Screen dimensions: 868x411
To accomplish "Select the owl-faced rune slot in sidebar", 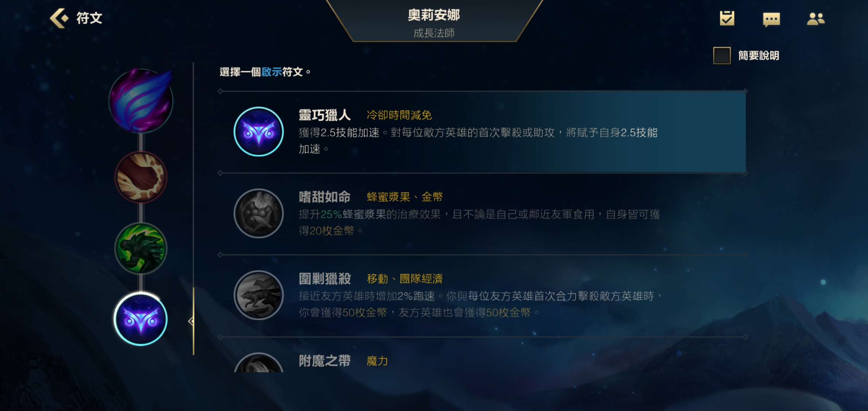I will click(141, 319).
